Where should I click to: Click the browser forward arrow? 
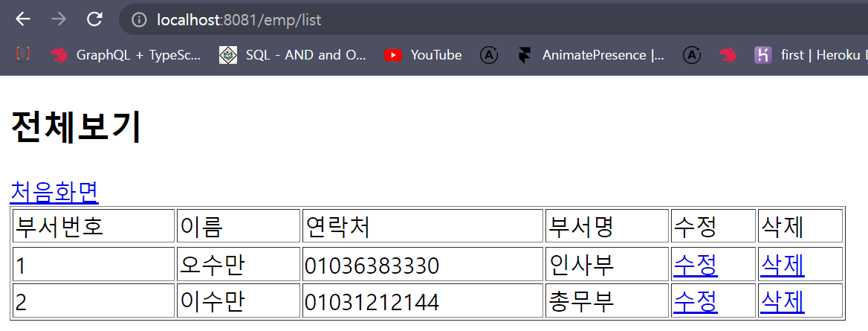[58, 19]
